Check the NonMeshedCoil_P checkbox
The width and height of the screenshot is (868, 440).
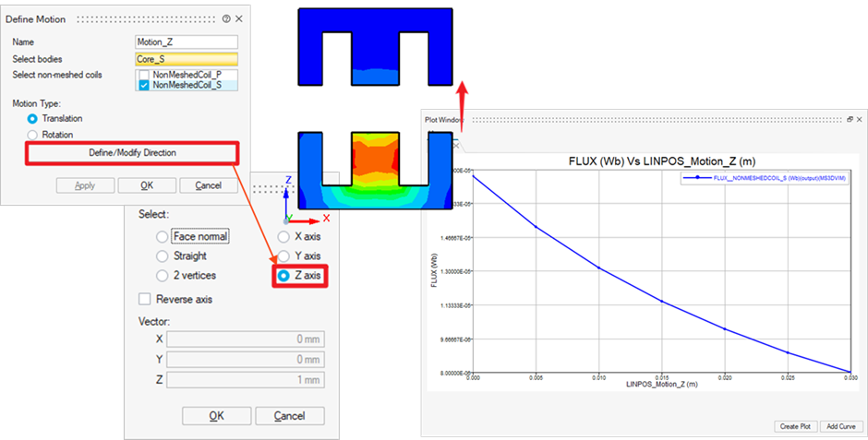click(144, 75)
